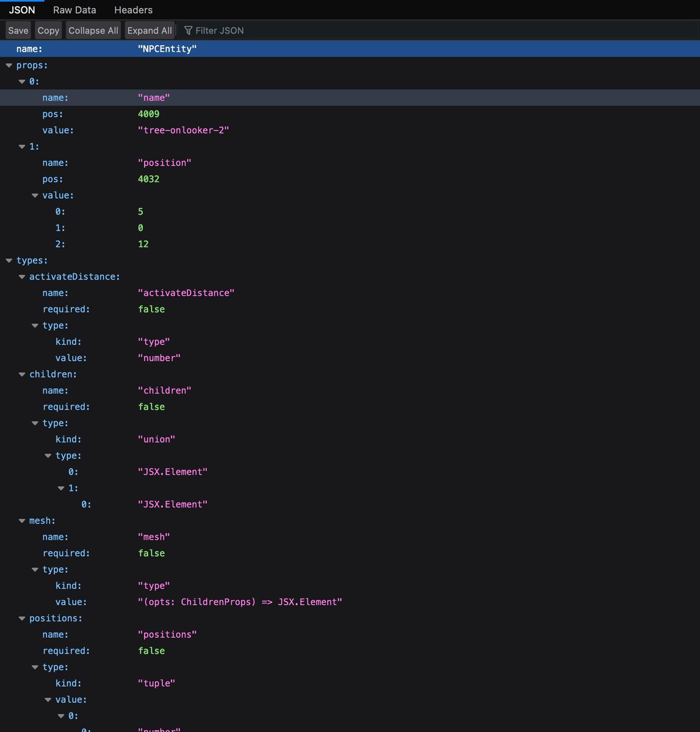Collapse props entry 1 holding the position name

(x=22, y=146)
